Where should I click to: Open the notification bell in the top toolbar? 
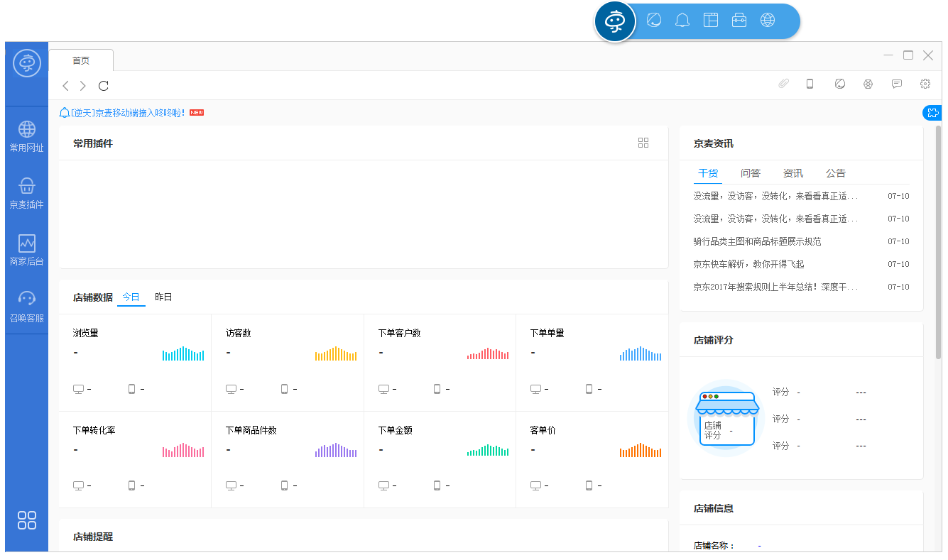682,20
